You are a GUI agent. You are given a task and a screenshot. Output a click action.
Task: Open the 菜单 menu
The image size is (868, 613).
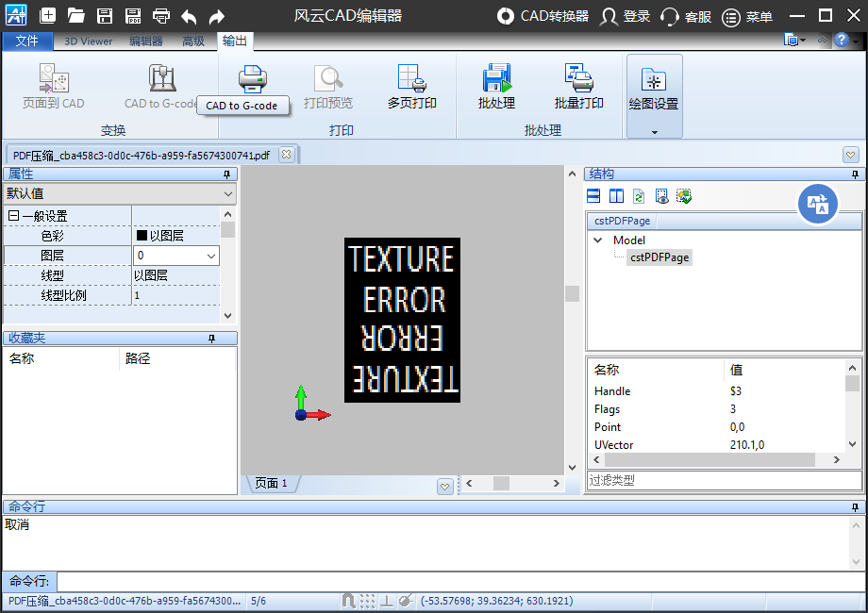coord(747,17)
